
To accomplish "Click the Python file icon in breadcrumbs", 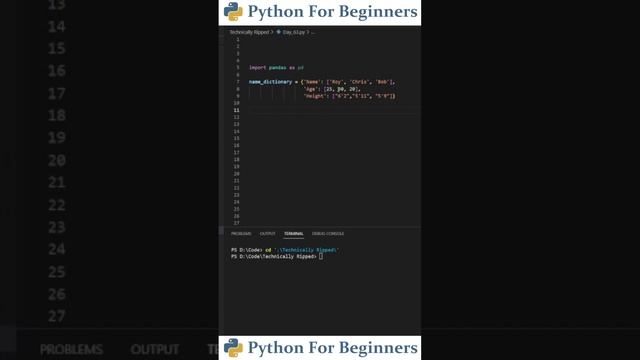I will pyautogui.click(x=279, y=32).
